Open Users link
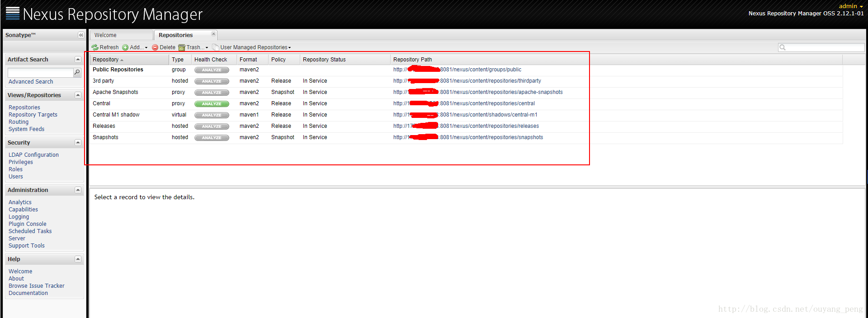The width and height of the screenshot is (868, 318). point(16,177)
